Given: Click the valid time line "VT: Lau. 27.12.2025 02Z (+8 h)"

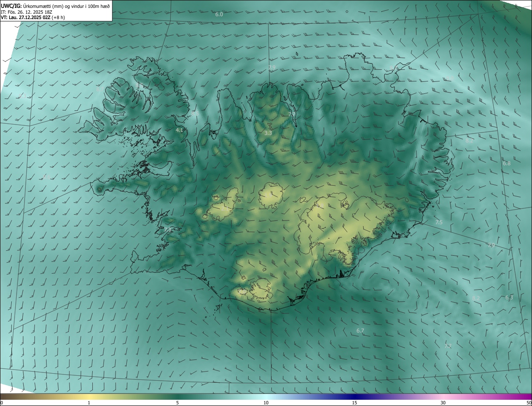Looking at the screenshot, I should coord(33,17).
